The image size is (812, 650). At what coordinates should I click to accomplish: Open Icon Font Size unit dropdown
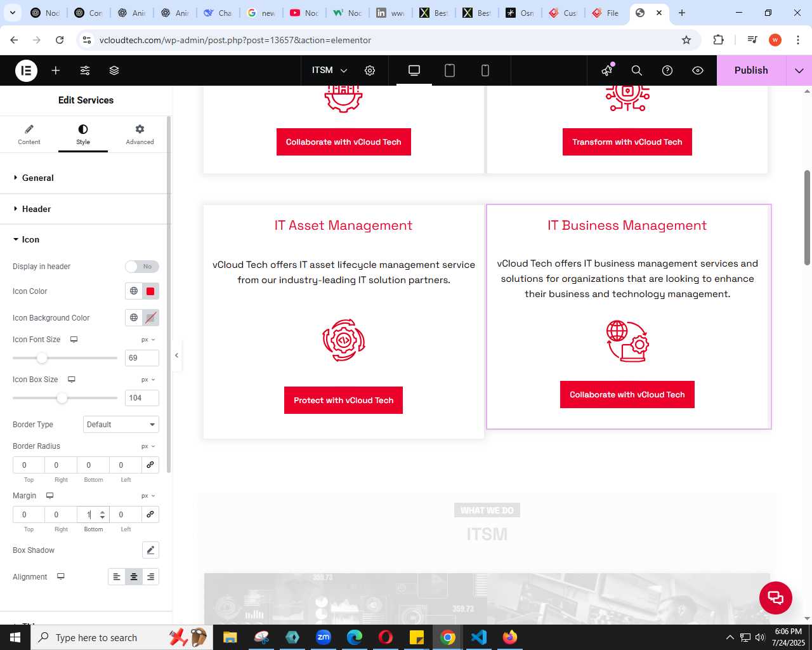[x=148, y=340]
